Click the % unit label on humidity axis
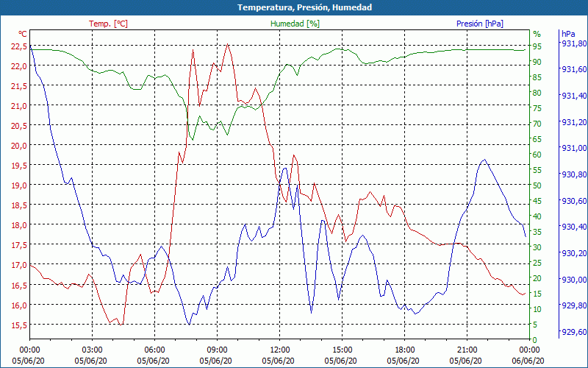This screenshot has width=588, height=368. click(x=537, y=34)
